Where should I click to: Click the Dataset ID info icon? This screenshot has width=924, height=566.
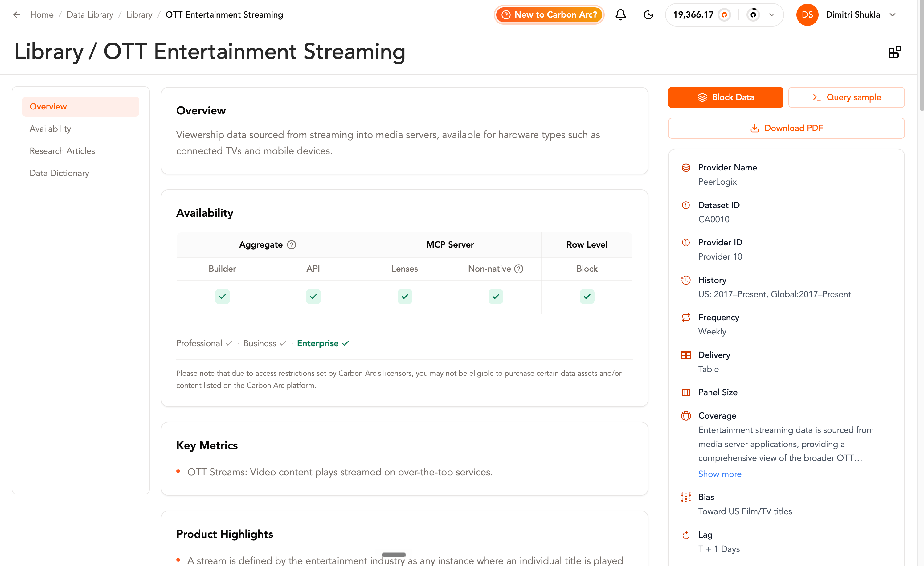click(x=686, y=205)
